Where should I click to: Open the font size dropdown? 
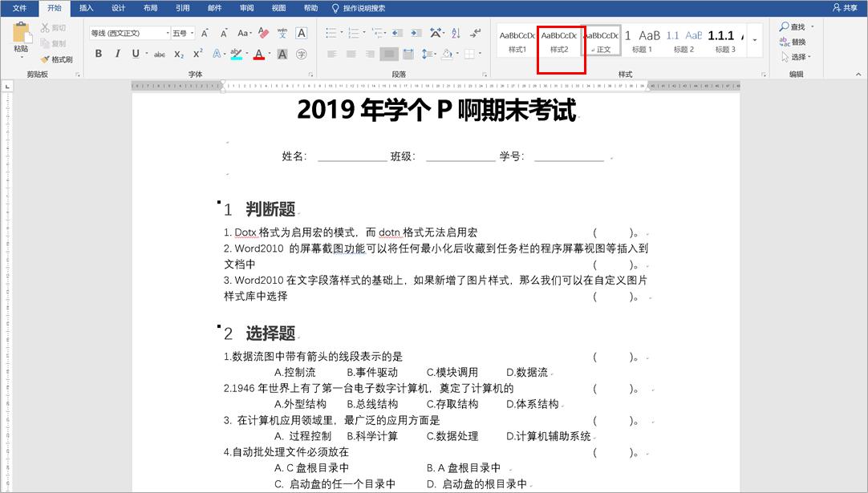(x=193, y=33)
